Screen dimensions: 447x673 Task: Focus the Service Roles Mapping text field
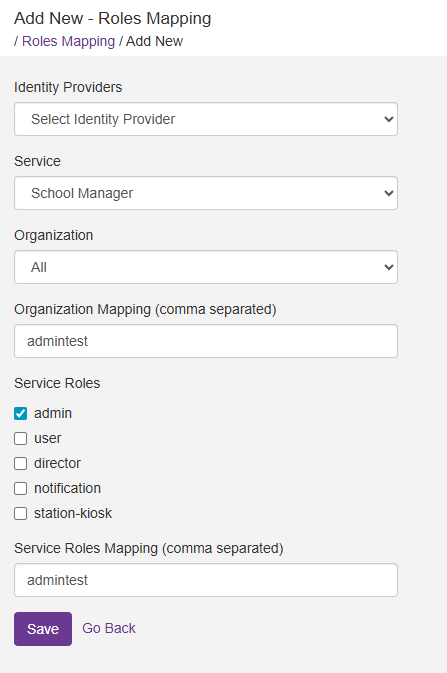206,580
